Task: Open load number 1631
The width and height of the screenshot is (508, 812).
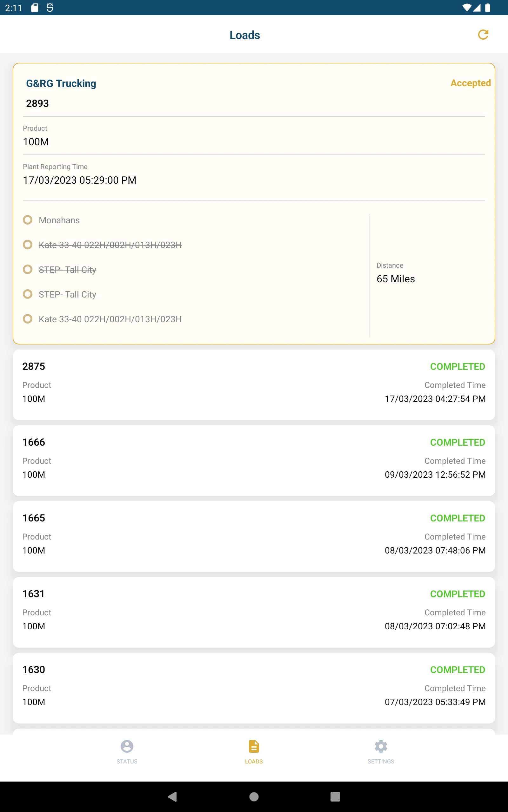Action: 34,593
